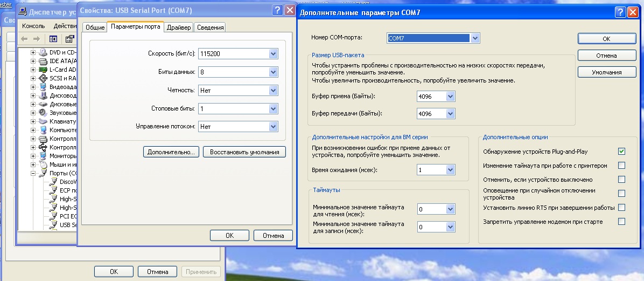Select the ECP port icon in tree

pyautogui.click(x=53, y=190)
